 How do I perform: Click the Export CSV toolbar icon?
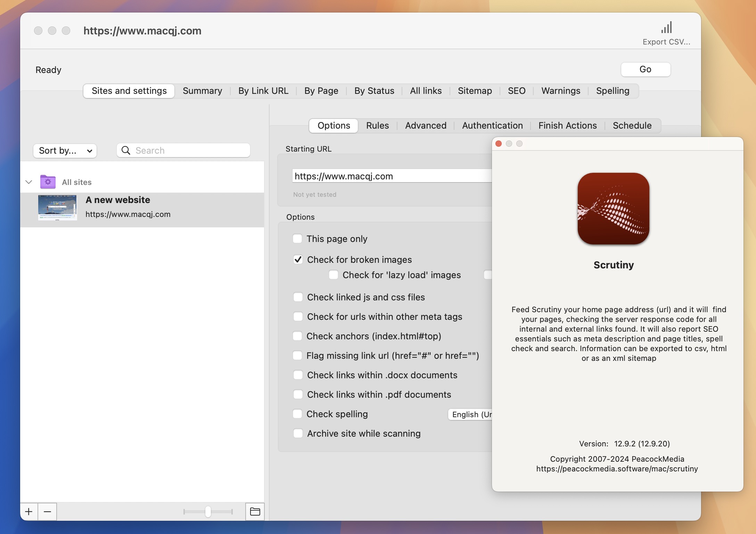tap(666, 27)
